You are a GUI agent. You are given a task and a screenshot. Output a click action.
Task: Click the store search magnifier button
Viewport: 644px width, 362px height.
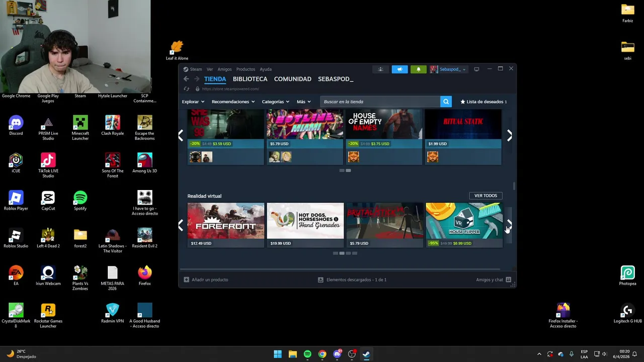(x=446, y=102)
